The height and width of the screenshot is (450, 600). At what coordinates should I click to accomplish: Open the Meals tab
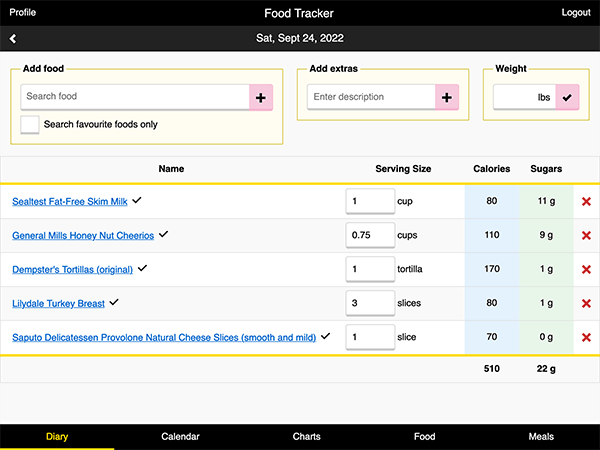click(x=541, y=437)
